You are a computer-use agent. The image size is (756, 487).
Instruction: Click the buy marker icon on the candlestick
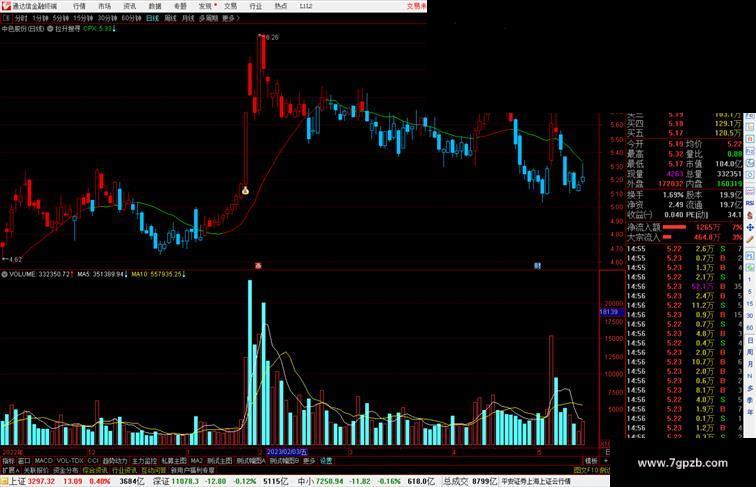[245, 190]
